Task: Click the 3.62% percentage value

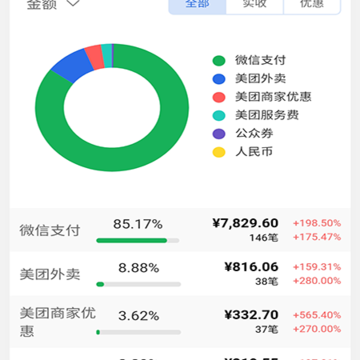Action: coord(138,316)
